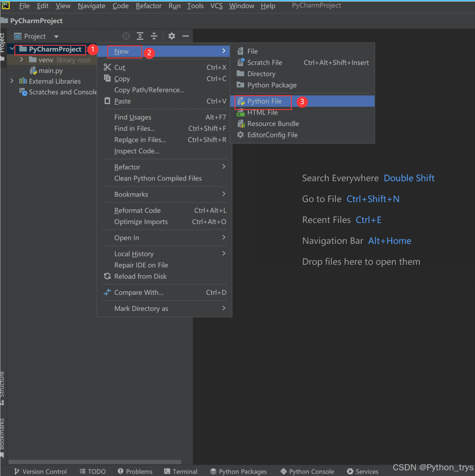Open the Terminal tool window
This screenshot has height=476, width=475.
click(x=181, y=471)
